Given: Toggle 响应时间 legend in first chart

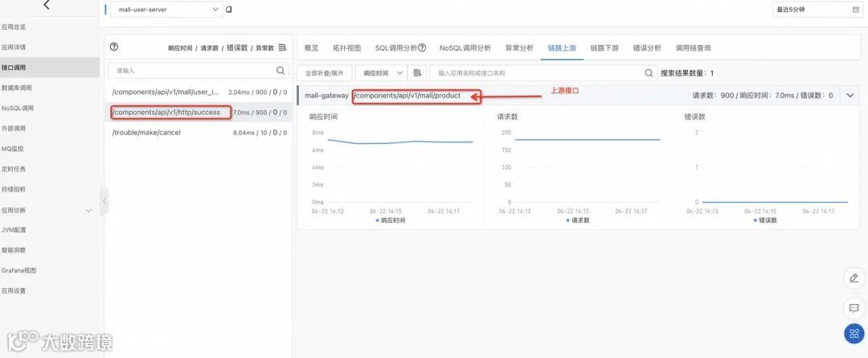Looking at the screenshot, I should pyautogui.click(x=391, y=220).
